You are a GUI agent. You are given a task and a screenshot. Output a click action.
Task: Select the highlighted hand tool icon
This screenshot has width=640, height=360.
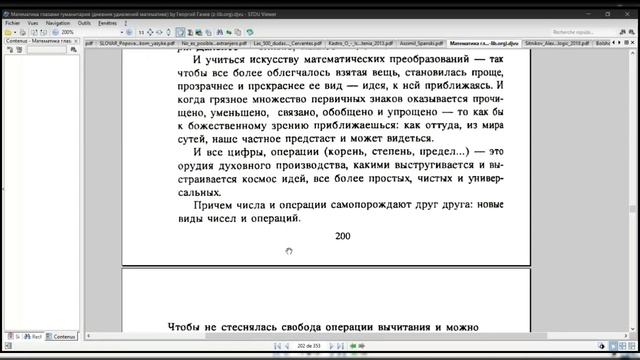click(x=180, y=32)
